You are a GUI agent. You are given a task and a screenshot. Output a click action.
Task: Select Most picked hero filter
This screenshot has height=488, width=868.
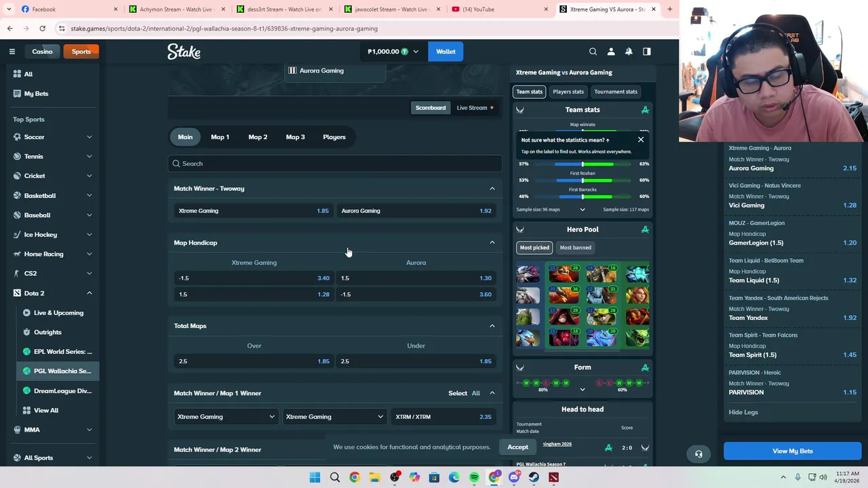pos(534,247)
